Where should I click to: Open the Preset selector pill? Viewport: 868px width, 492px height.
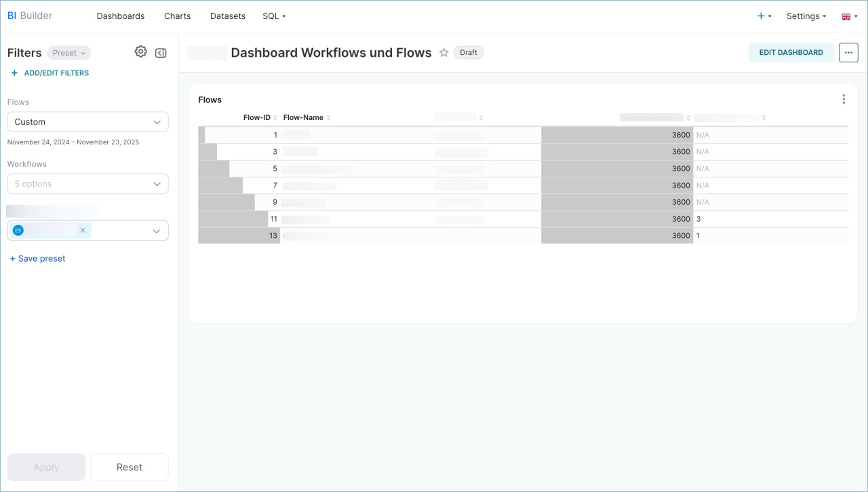pyautogui.click(x=69, y=53)
